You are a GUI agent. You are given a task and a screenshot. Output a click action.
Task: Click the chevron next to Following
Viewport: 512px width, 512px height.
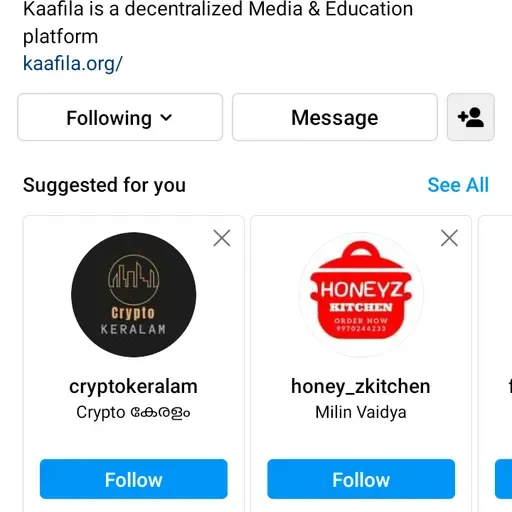pyautogui.click(x=166, y=117)
